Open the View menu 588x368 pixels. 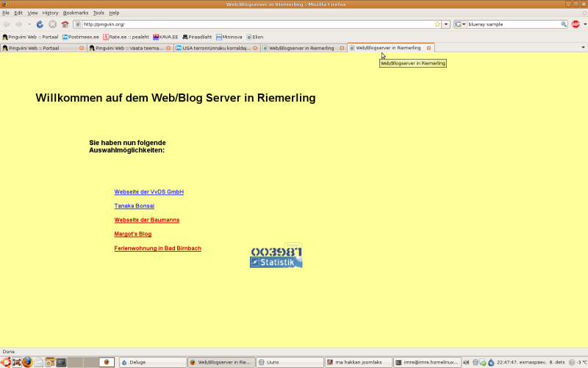(32, 13)
